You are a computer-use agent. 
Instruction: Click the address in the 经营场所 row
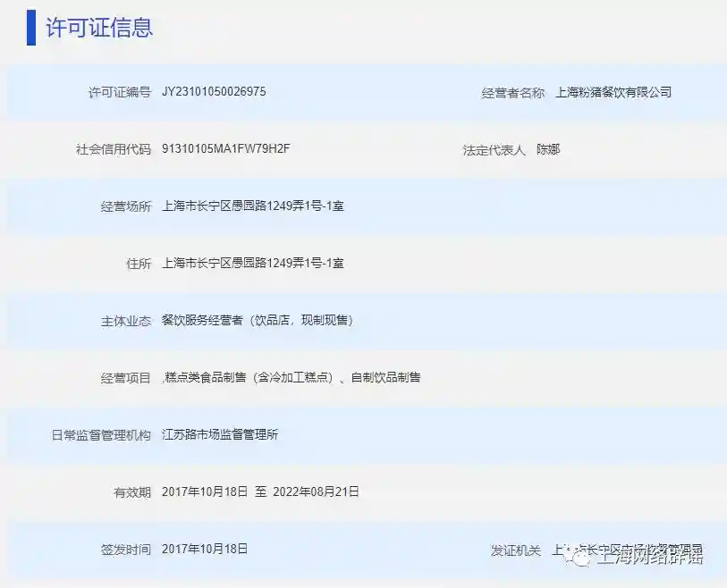[253, 206]
